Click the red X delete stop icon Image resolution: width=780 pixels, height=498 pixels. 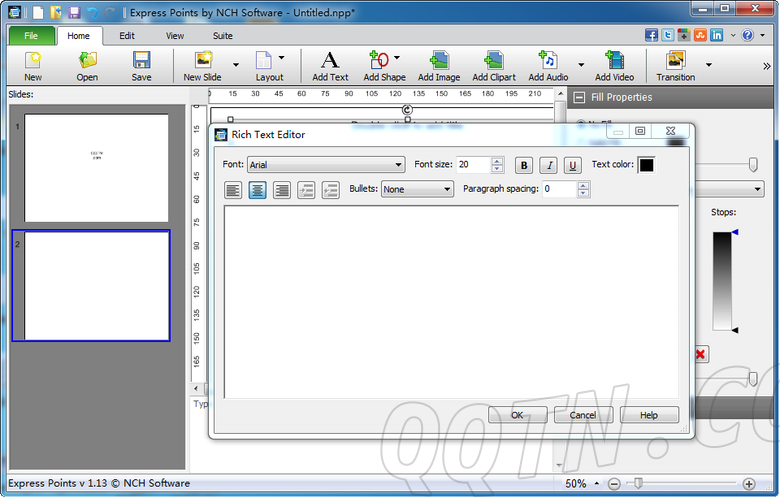coord(700,354)
